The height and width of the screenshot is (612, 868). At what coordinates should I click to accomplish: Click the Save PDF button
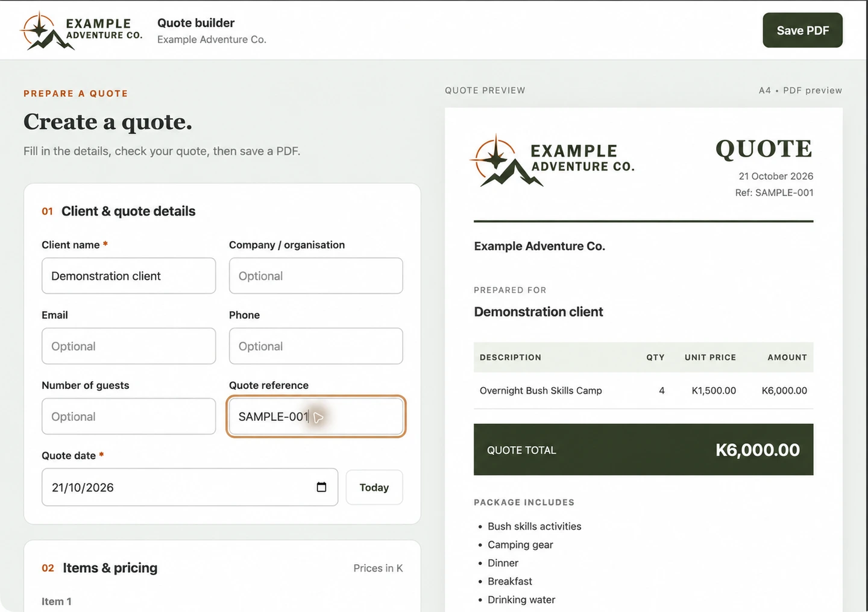[x=802, y=30]
